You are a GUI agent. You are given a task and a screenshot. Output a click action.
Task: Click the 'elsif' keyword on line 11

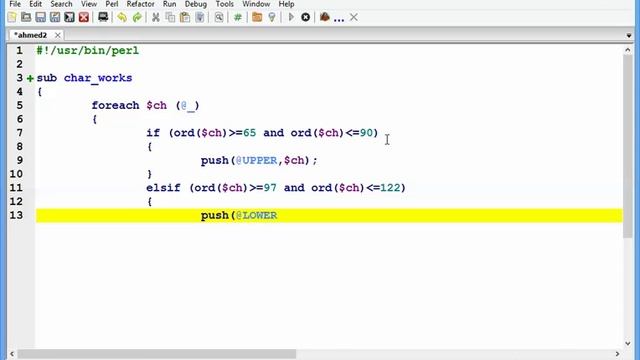pos(163,188)
